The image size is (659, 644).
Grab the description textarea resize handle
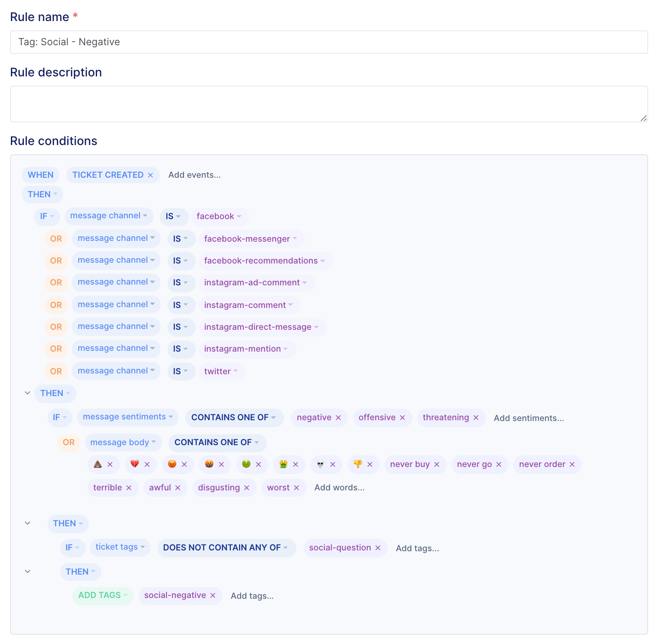point(643,118)
